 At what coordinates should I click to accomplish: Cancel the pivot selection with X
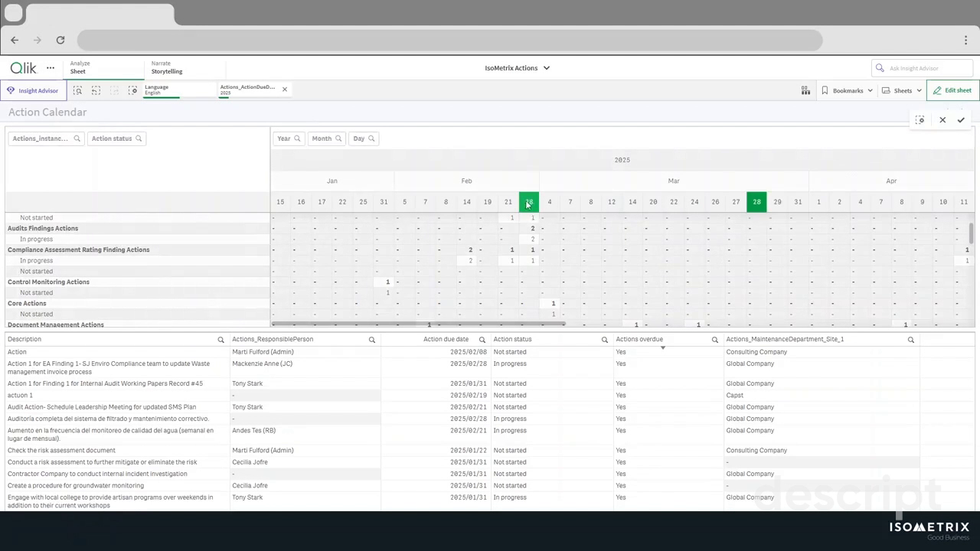pos(942,120)
